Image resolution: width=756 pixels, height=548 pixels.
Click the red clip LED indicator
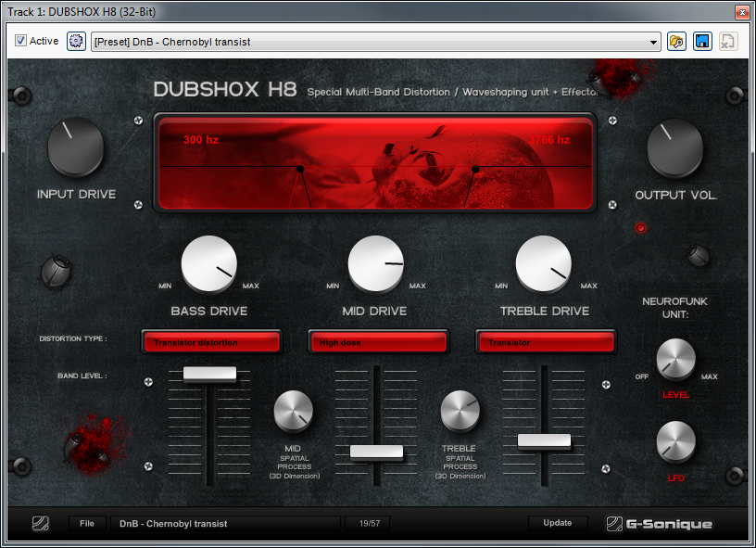point(640,228)
